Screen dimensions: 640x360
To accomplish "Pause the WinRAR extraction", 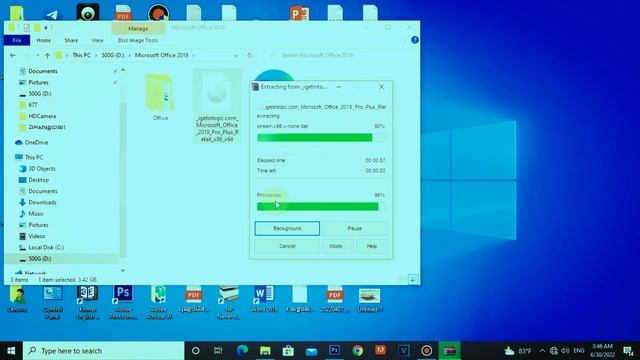I will 355,228.
